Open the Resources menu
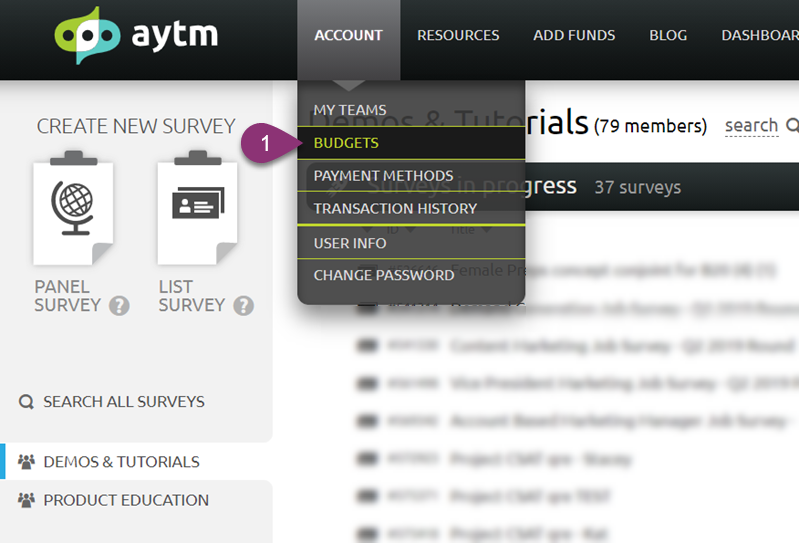 tap(458, 35)
